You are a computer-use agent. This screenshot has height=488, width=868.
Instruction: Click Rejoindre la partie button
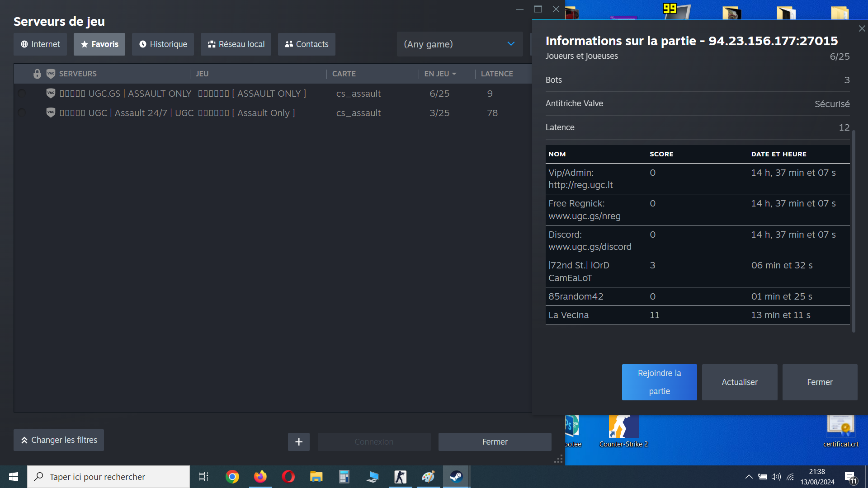click(659, 382)
